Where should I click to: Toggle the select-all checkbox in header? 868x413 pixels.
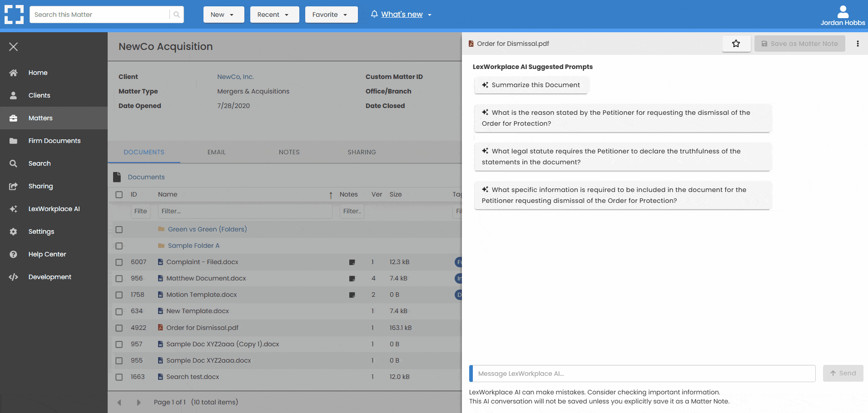pyautogui.click(x=119, y=195)
